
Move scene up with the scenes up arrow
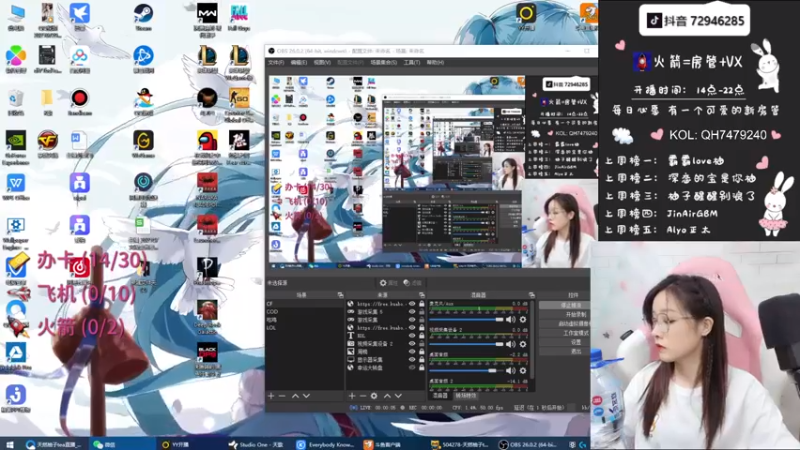point(295,396)
